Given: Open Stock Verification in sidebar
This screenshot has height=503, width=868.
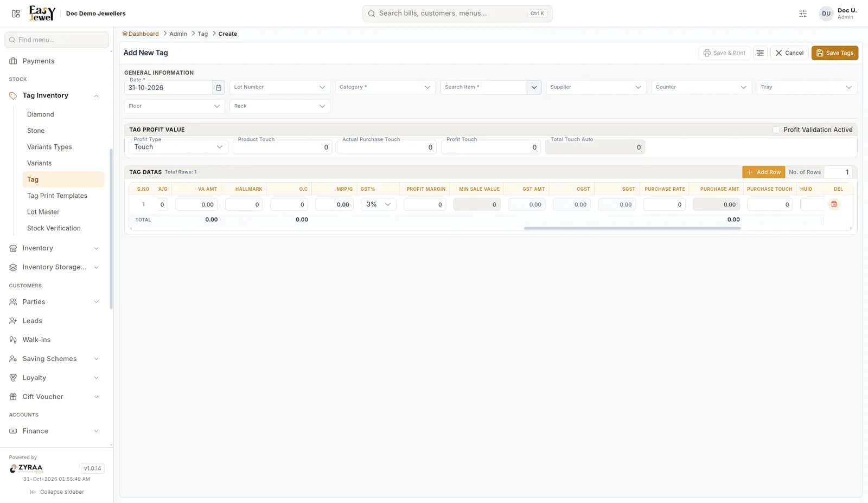Looking at the screenshot, I should coord(54,228).
